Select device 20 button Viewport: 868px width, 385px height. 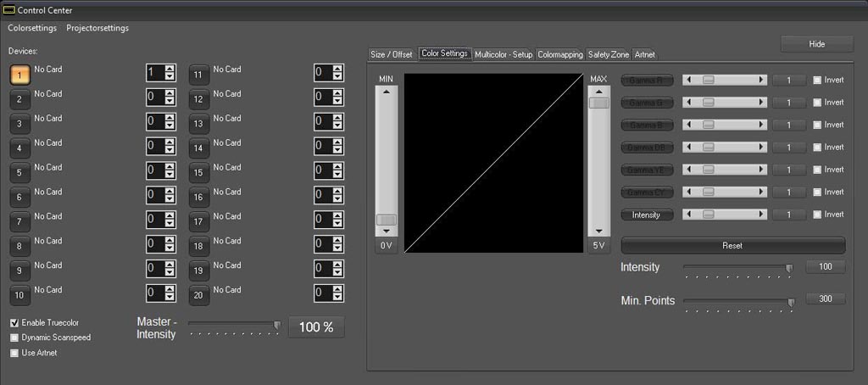[199, 295]
